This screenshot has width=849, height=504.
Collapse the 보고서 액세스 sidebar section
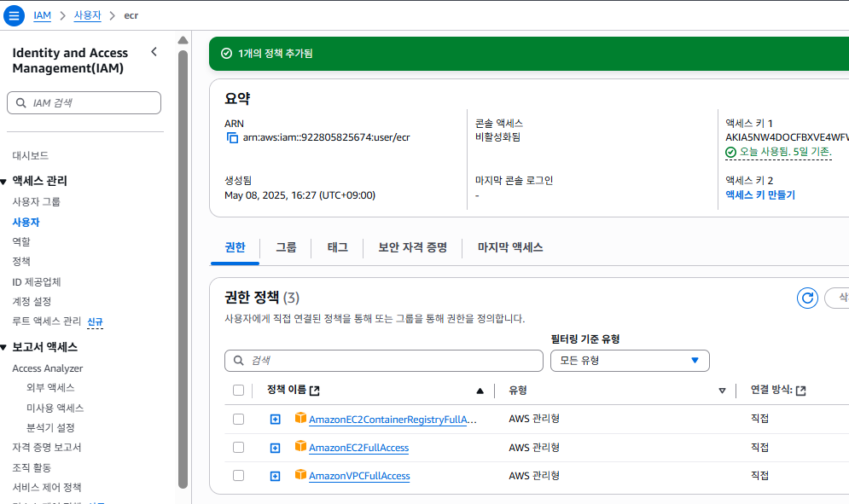(3, 348)
